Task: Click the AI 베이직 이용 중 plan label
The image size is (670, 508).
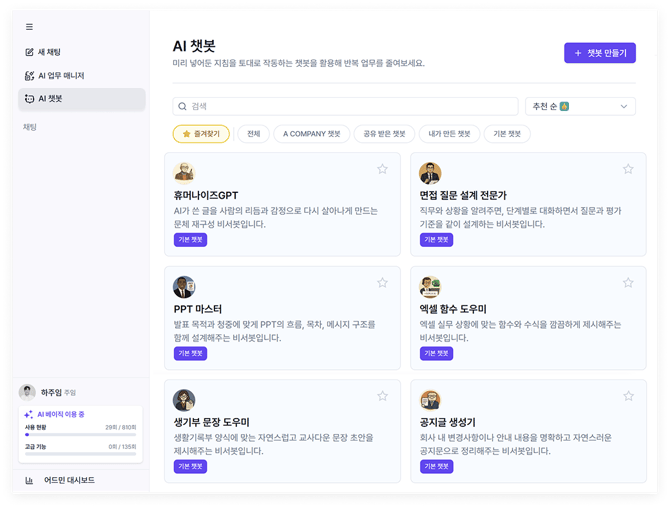Action: pyautogui.click(x=61, y=414)
